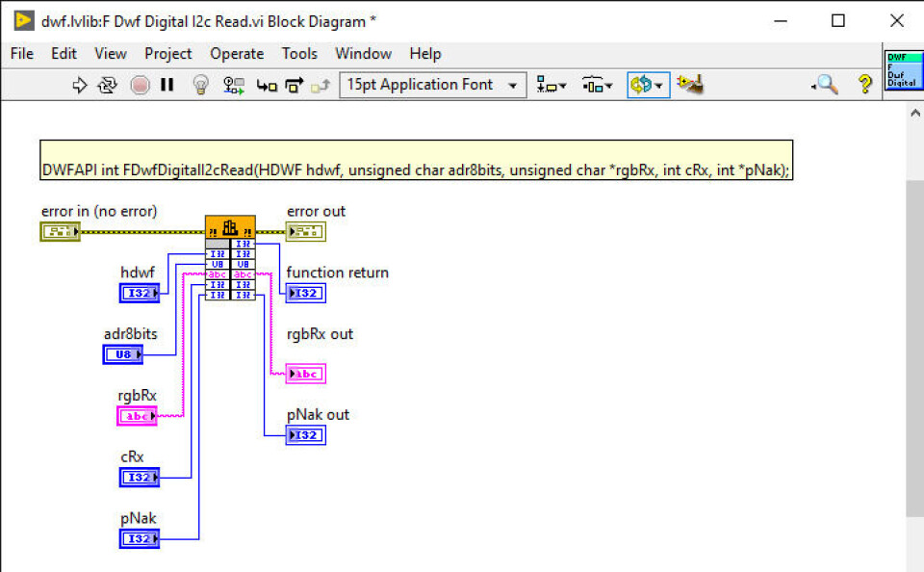Click the DWF VI icon pane
Image resolution: width=924 pixels, height=572 pixels.
pos(904,70)
